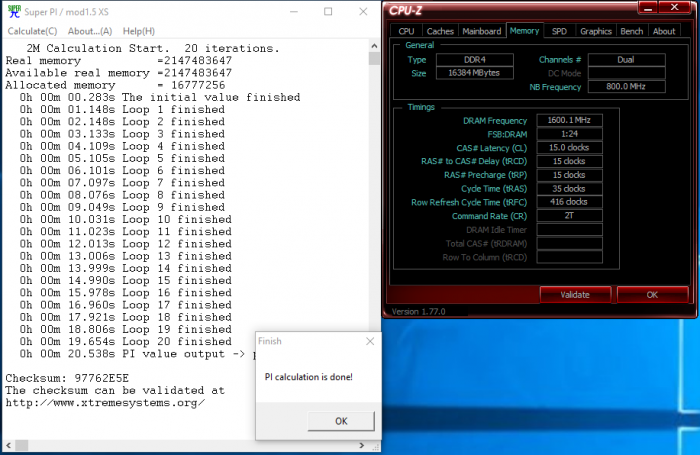Open the SPD tab
This screenshot has height=455, width=700.
point(559,31)
